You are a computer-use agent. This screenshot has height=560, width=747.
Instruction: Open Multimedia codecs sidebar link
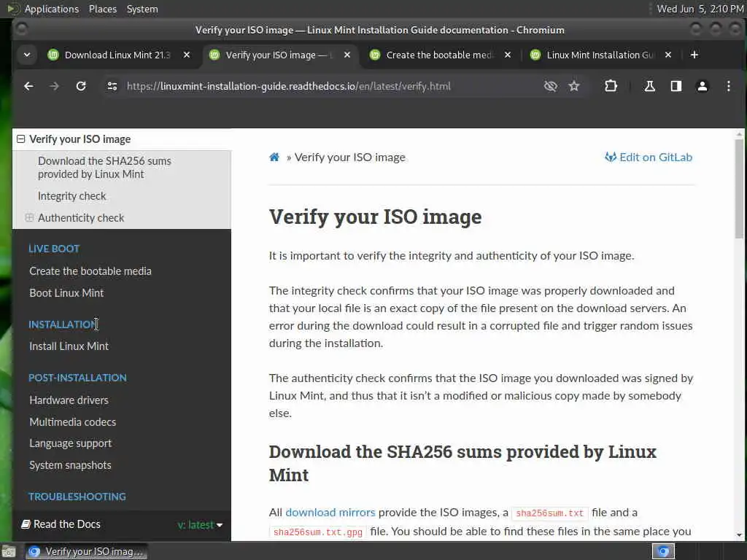click(73, 422)
